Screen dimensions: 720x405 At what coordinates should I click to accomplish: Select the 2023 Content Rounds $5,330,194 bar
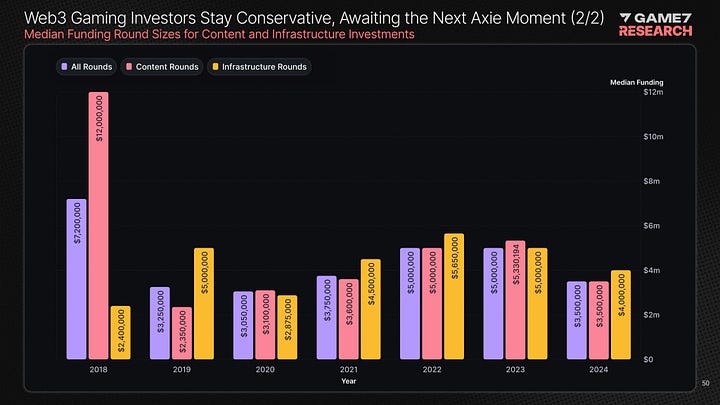[516, 300]
